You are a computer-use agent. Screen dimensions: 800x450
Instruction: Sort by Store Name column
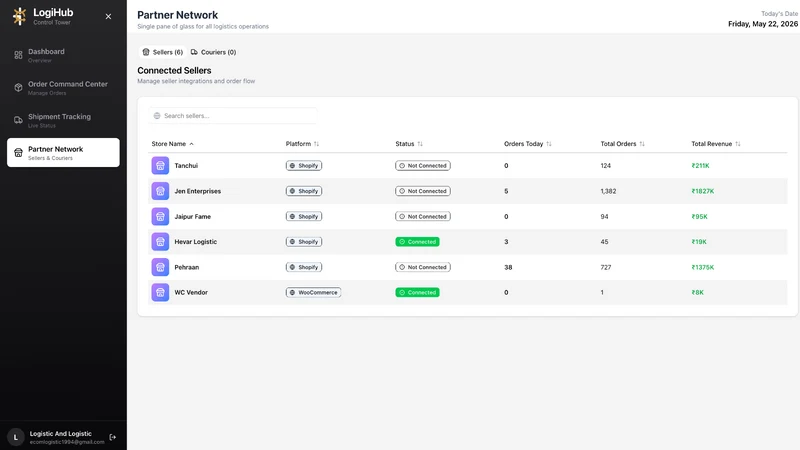tap(172, 144)
